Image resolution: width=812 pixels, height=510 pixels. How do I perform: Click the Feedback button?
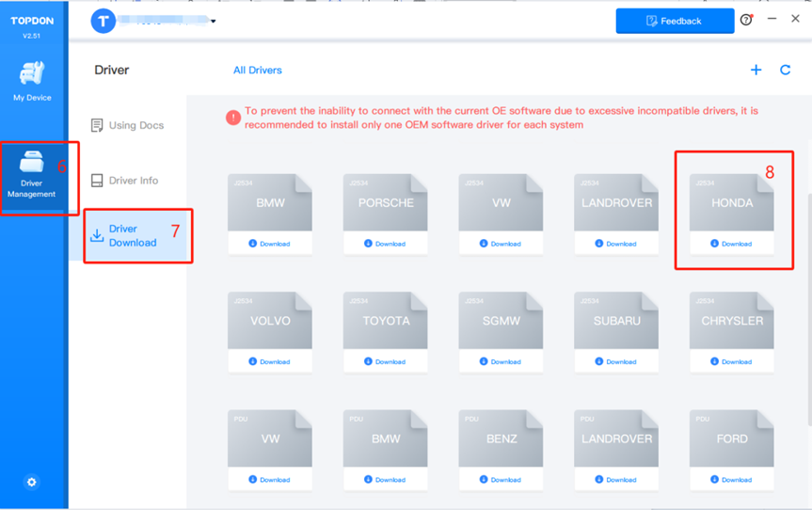pyautogui.click(x=675, y=22)
